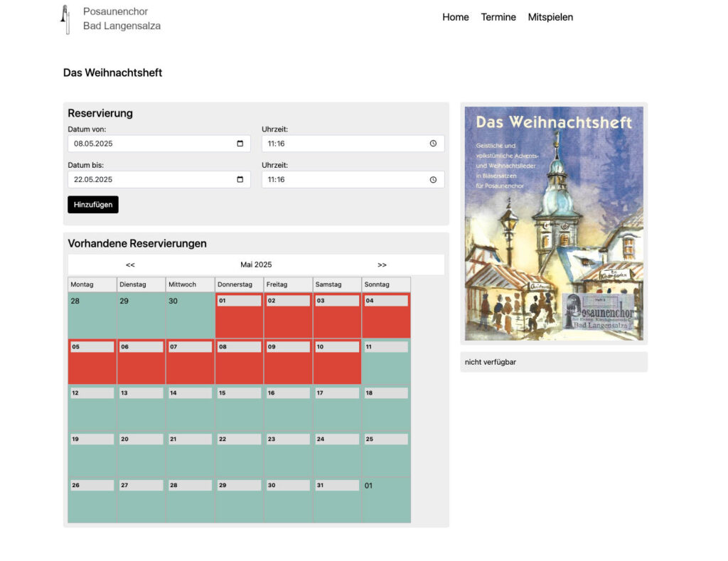This screenshot has width=728, height=561.
Task: Click the trombone logo icon
Action: 66,19
